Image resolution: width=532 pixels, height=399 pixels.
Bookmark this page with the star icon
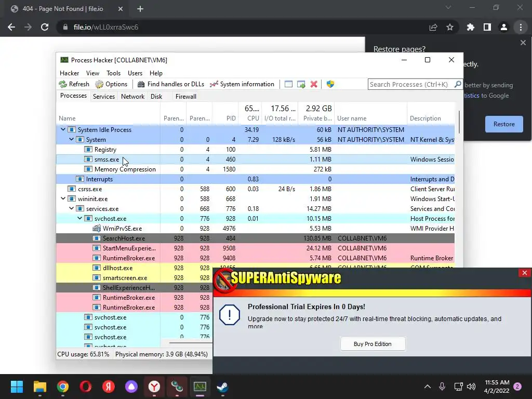click(x=449, y=27)
